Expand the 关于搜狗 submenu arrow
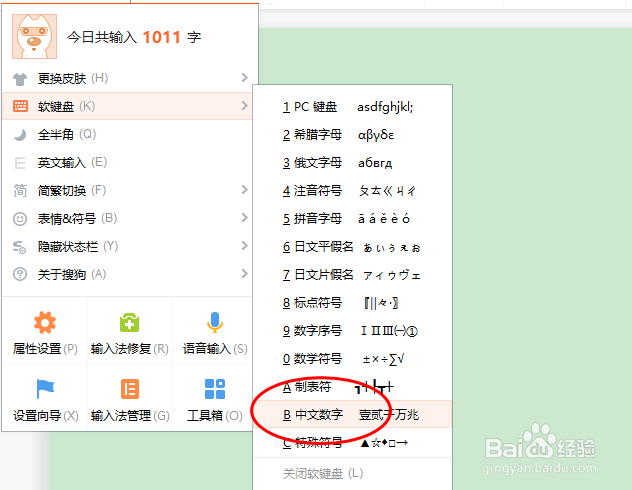The height and width of the screenshot is (490, 632). click(244, 274)
